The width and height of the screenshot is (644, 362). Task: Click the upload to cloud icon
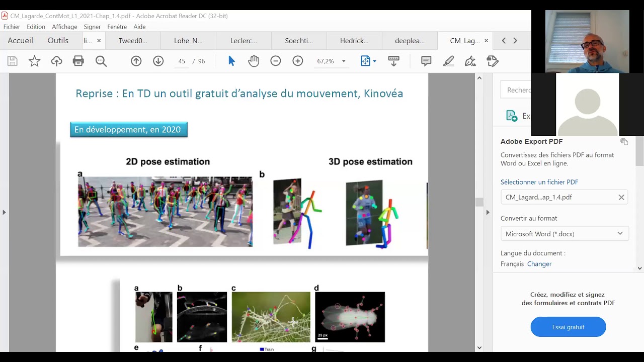tap(56, 61)
